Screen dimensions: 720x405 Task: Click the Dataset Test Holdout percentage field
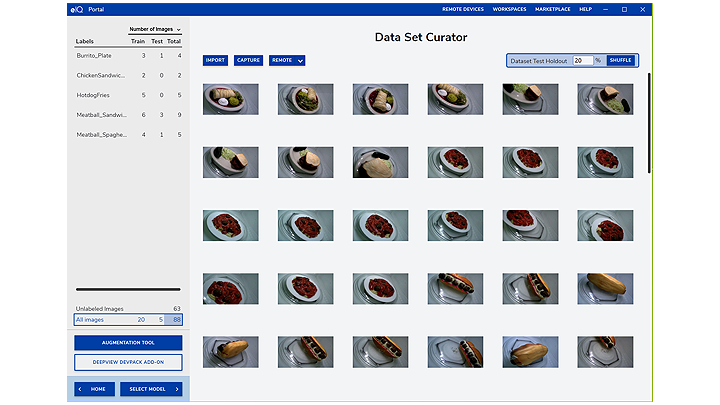pos(583,60)
